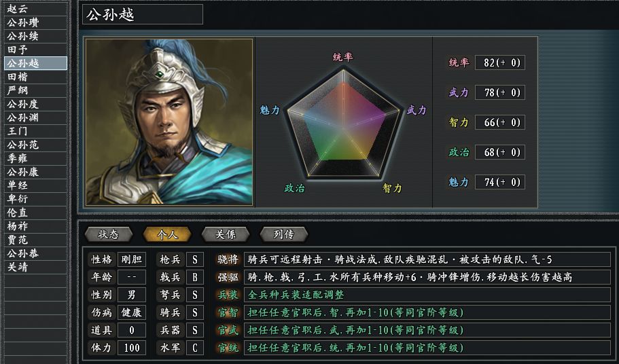Click the pentagon ability radar chart

coord(343,123)
